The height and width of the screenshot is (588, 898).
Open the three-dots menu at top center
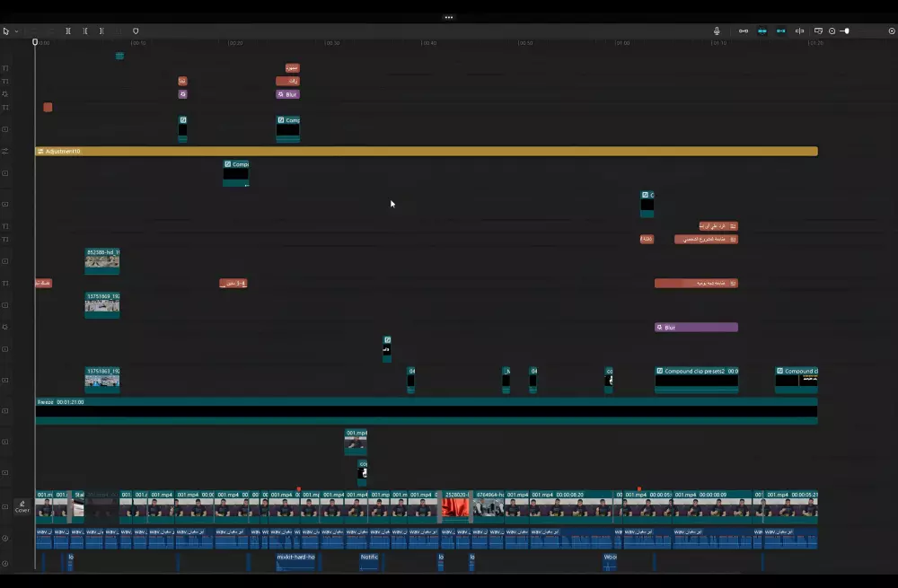(x=448, y=17)
